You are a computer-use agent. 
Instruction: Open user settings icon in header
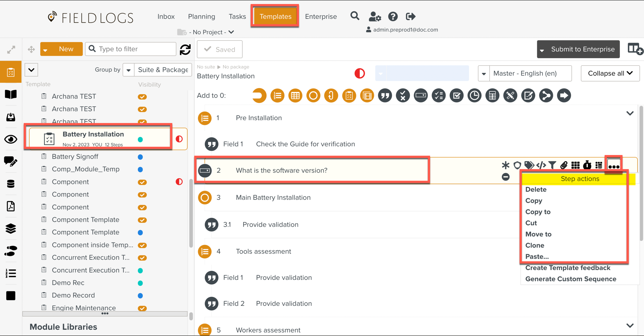pyautogui.click(x=375, y=16)
